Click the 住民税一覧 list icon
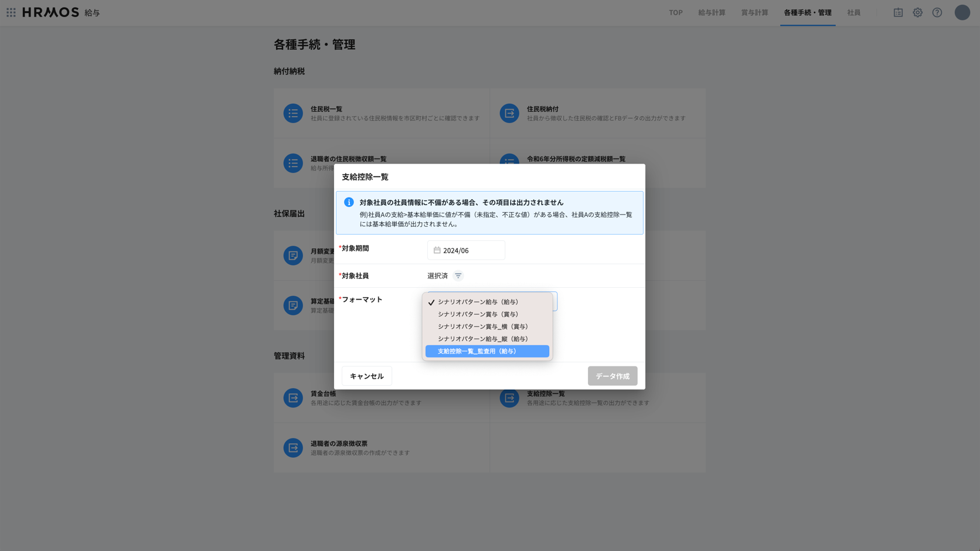 pyautogui.click(x=293, y=113)
